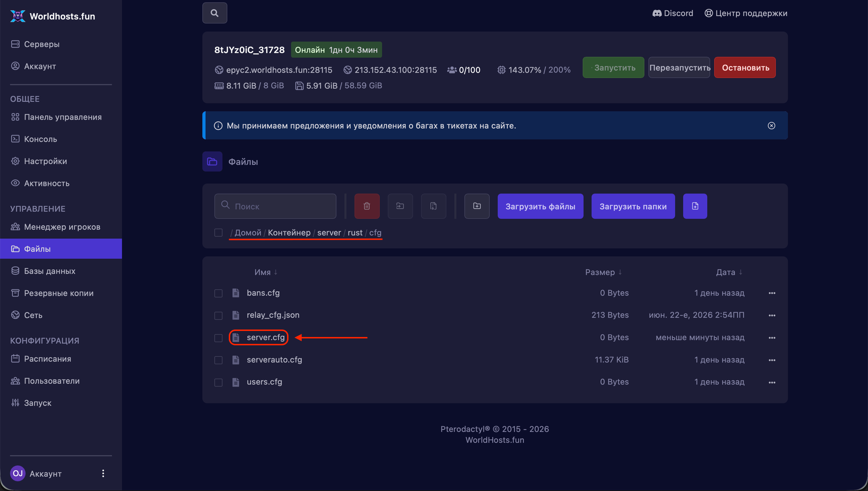Click the search magnifier button at top

(x=215, y=13)
